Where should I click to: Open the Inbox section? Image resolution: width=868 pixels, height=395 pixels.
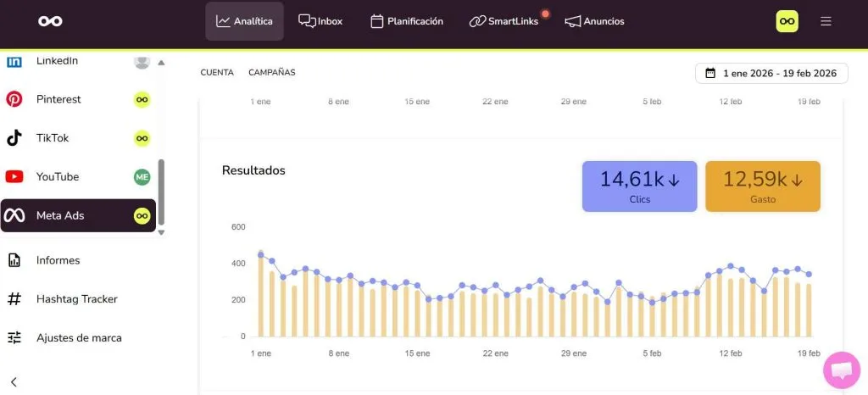pyautogui.click(x=320, y=21)
